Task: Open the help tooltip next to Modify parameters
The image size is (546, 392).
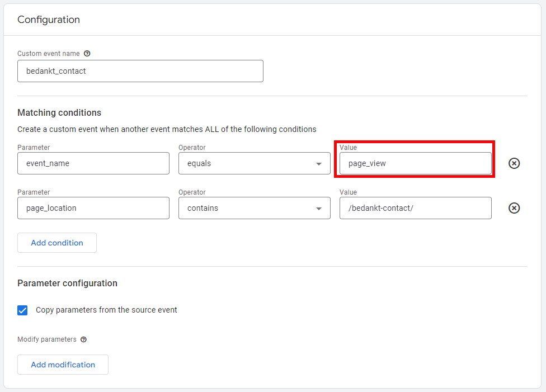Action: [x=83, y=339]
